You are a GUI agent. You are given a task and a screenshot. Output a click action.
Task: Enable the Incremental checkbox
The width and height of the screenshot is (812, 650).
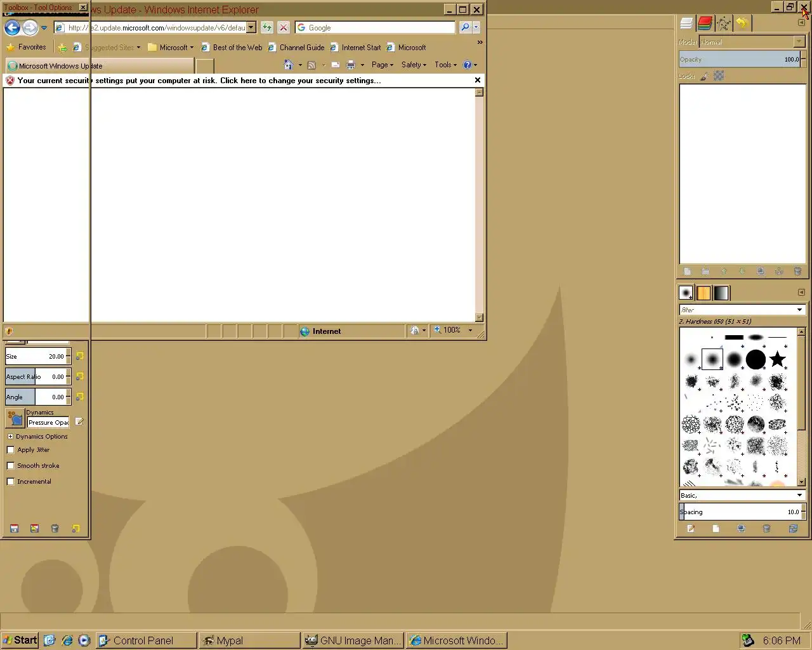pos(10,482)
